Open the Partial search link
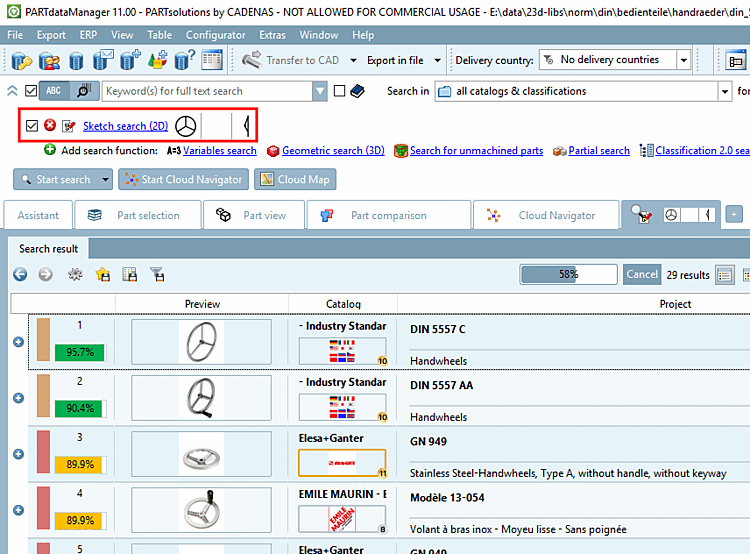750x554 pixels. click(599, 150)
